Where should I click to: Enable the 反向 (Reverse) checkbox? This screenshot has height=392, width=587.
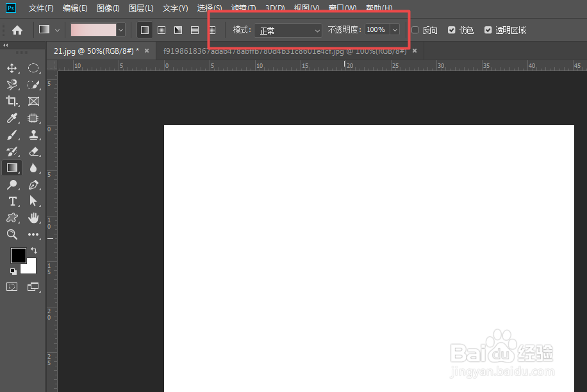click(415, 30)
